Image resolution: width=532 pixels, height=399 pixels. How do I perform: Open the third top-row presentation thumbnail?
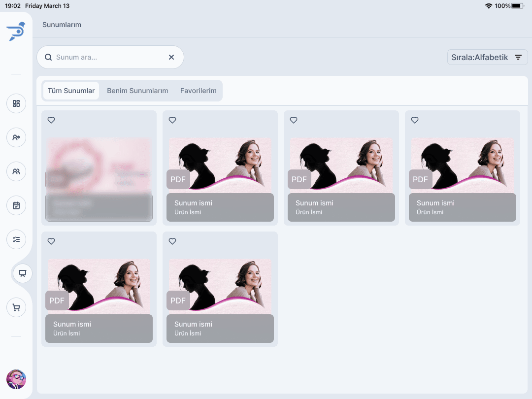[x=341, y=165]
